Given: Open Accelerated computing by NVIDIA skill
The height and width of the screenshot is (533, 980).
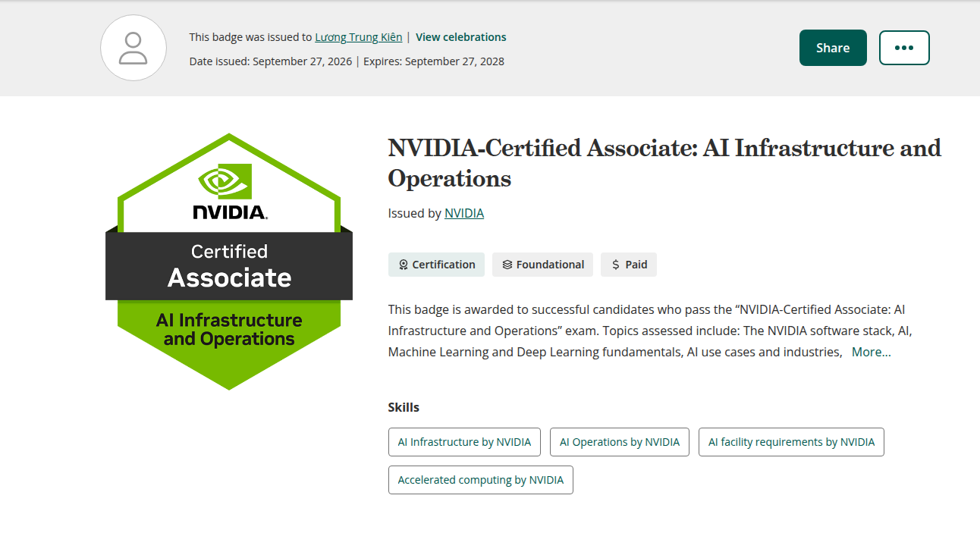Looking at the screenshot, I should click(x=481, y=480).
